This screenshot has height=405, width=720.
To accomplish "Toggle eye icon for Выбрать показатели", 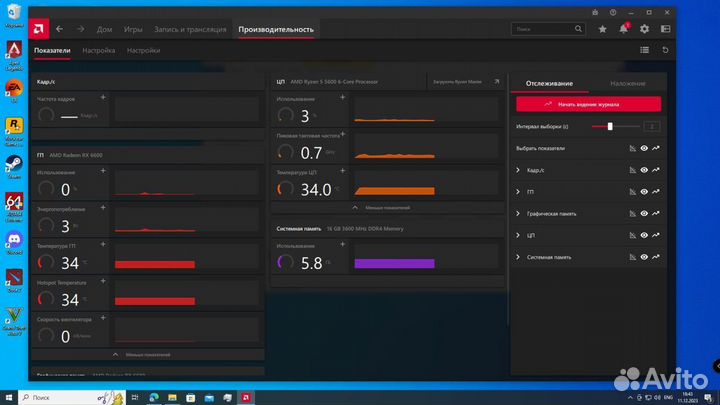I will click(644, 148).
